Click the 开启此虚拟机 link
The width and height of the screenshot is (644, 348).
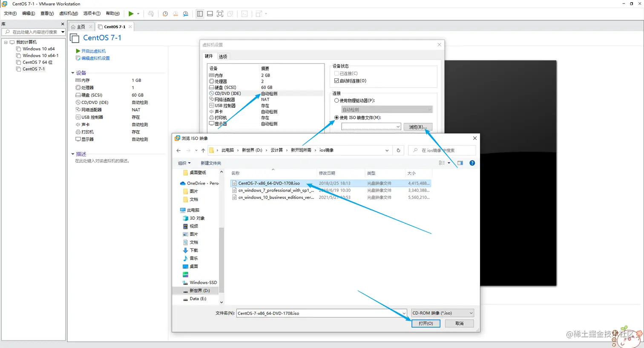tap(93, 51)
